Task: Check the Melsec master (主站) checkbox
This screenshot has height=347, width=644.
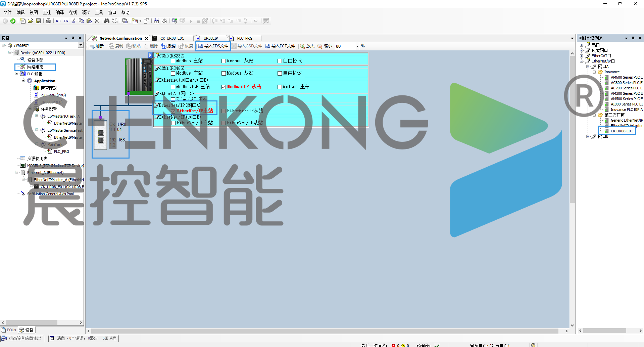Action: tap(280, 87)
